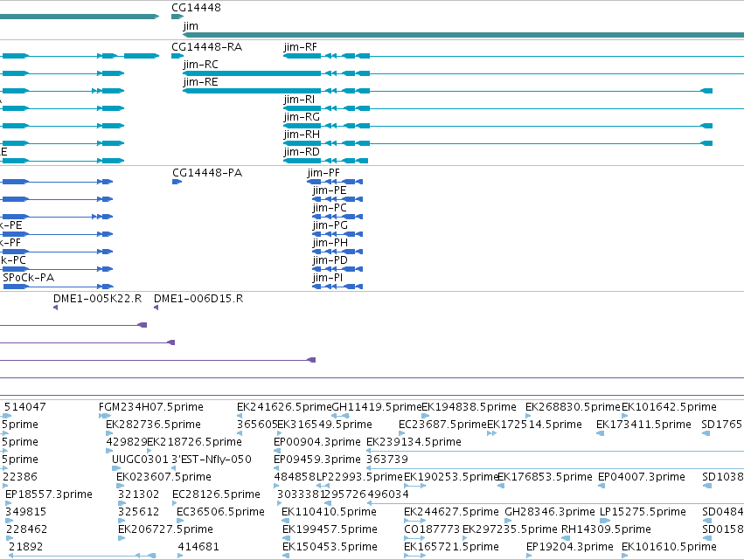Select the jim gene label
The image size is (744, 560).
[x=191, y=26]
